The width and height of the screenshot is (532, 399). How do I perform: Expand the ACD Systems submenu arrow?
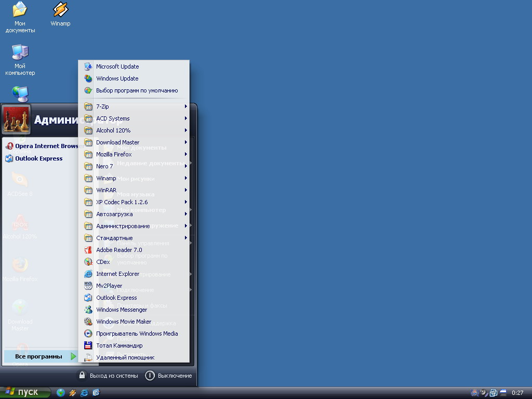186,118
